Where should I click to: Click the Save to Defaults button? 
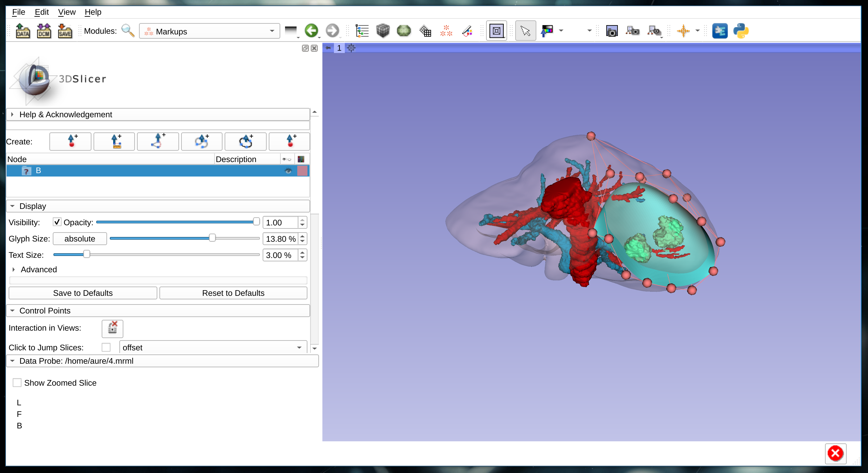pyautogui.click(x=83, y=293)
